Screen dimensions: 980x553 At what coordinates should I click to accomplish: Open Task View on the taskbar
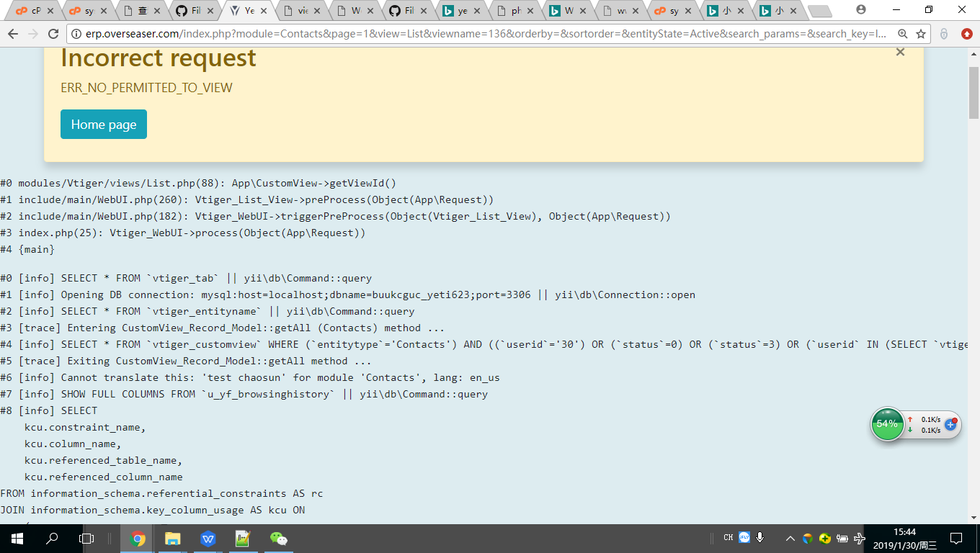pyautogui.click(x=86, y=538)
